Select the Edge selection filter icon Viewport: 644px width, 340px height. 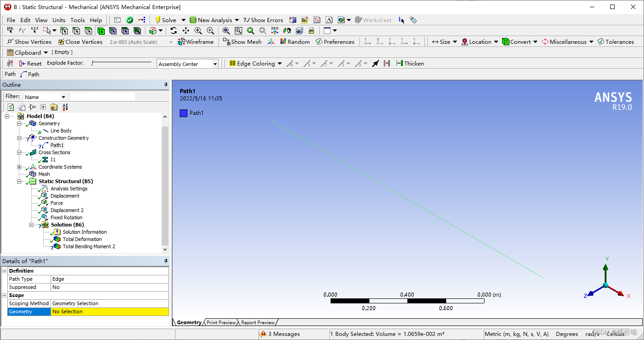[76, 31]
